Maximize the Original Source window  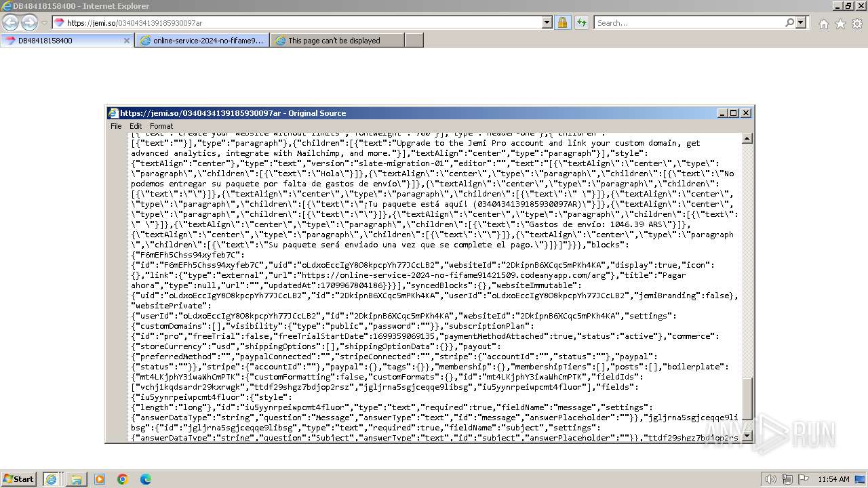(734, 113)
